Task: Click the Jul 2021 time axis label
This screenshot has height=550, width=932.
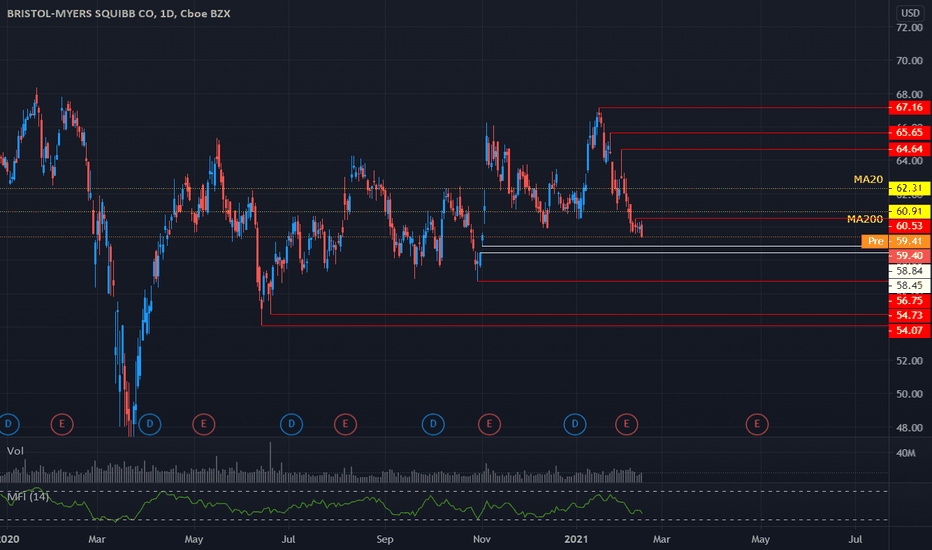Action: tap(855, 539)
